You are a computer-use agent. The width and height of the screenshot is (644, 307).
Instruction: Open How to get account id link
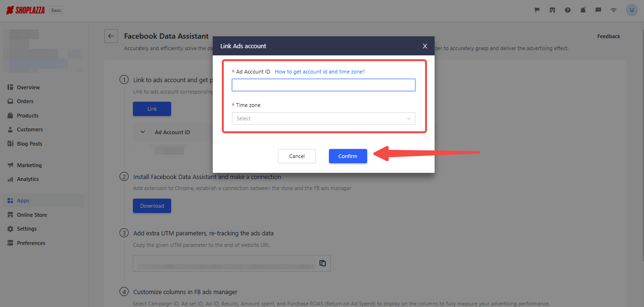pos(320,72)
